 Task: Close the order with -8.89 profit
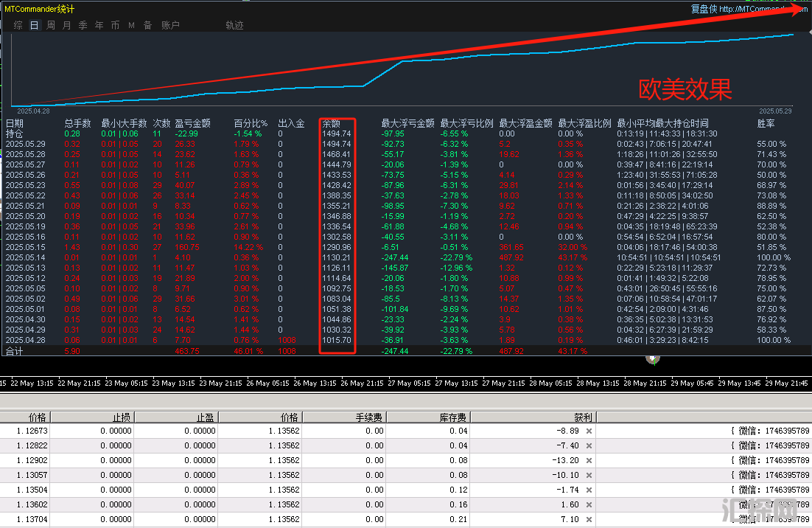coord(589,431)
